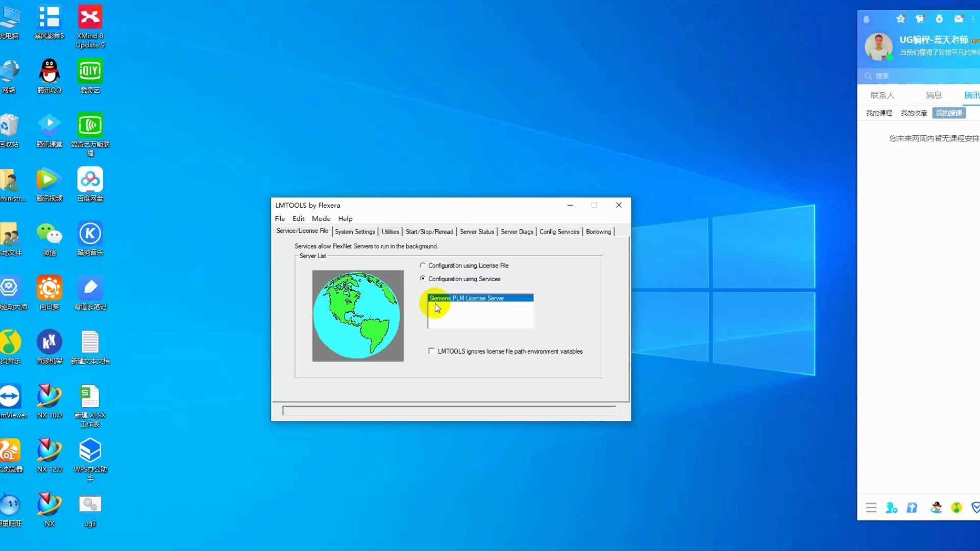Image resolution: width=980 pixels, height=551 pixels.
Task: Open the 联系人 contacts tab
Action: [882, 95]
